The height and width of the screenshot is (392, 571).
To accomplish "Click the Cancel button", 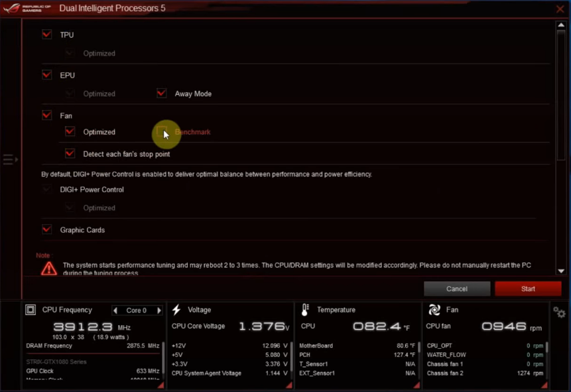I will click(457, 289).
